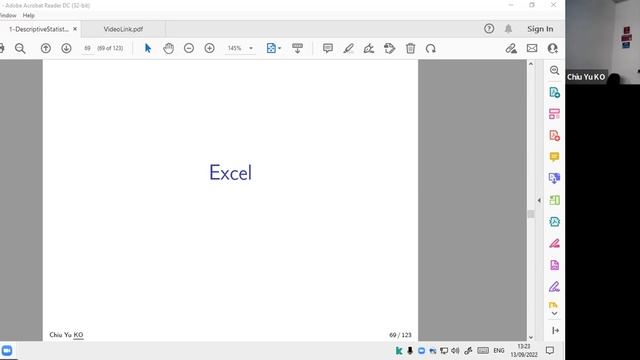The width and height of the screenshot is (640, 360).
Task: Open the Help menu
Action: 29,15
